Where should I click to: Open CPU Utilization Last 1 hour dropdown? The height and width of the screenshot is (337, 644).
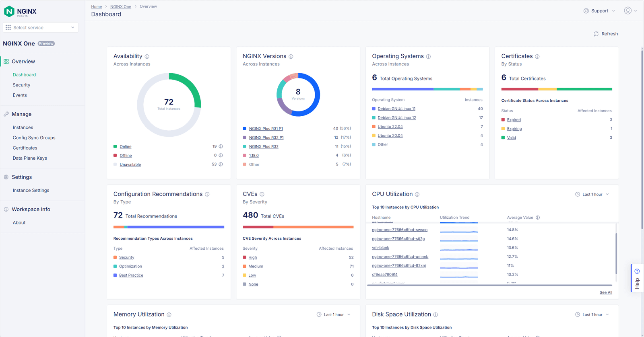(x=592, y=194)
